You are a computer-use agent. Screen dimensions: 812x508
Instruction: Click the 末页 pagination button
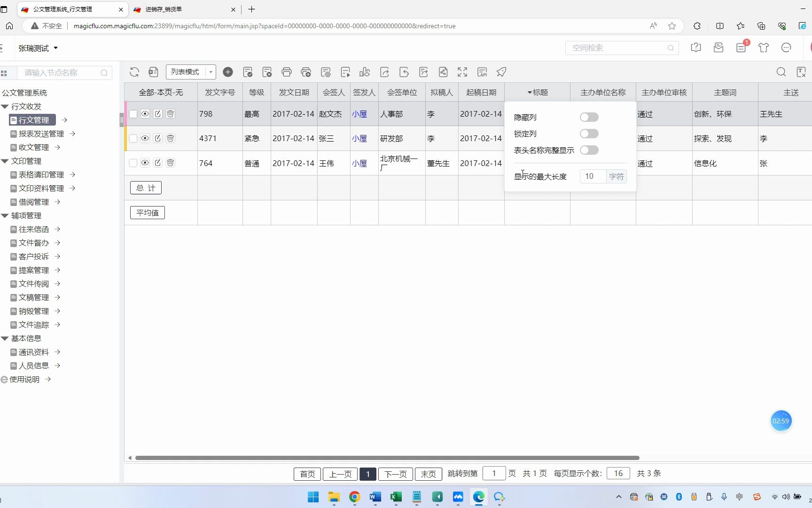[428, 474]
